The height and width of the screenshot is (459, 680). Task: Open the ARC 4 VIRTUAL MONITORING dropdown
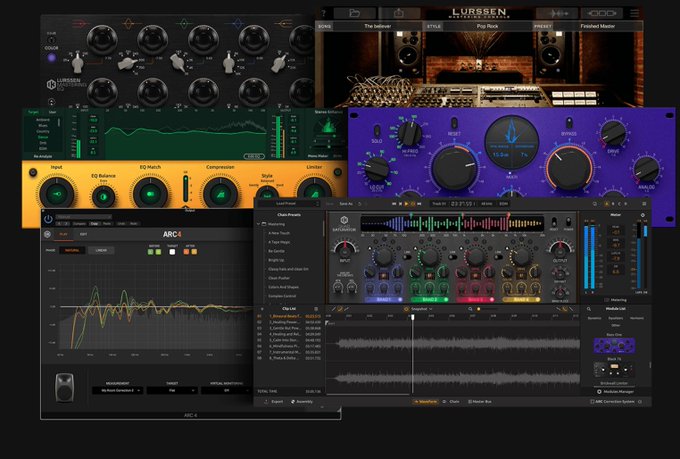(226, 390)
